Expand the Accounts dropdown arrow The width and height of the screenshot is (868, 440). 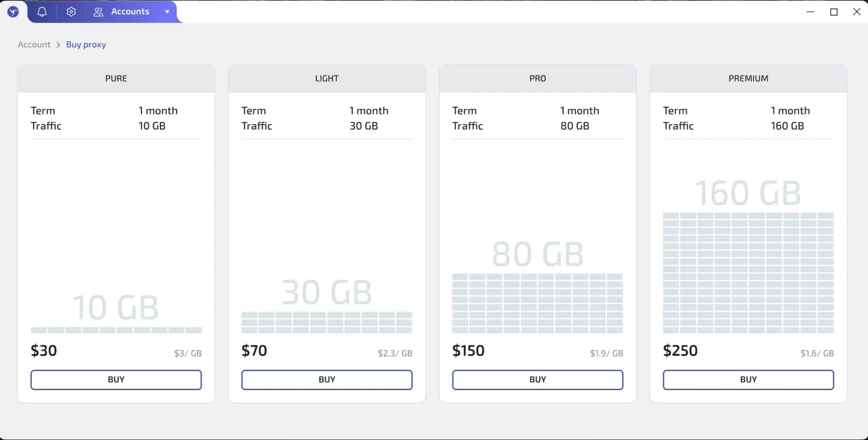167,12
